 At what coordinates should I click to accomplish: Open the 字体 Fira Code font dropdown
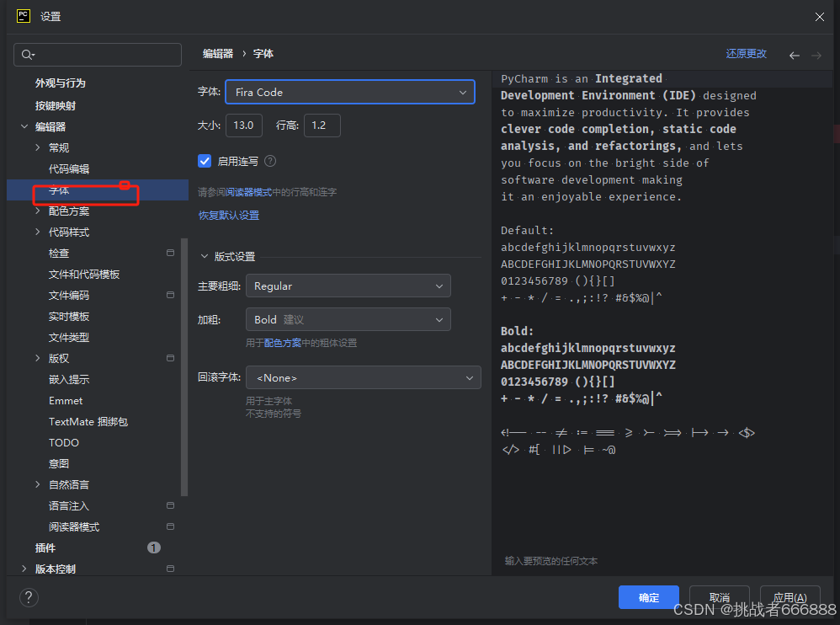pos(350,92)
